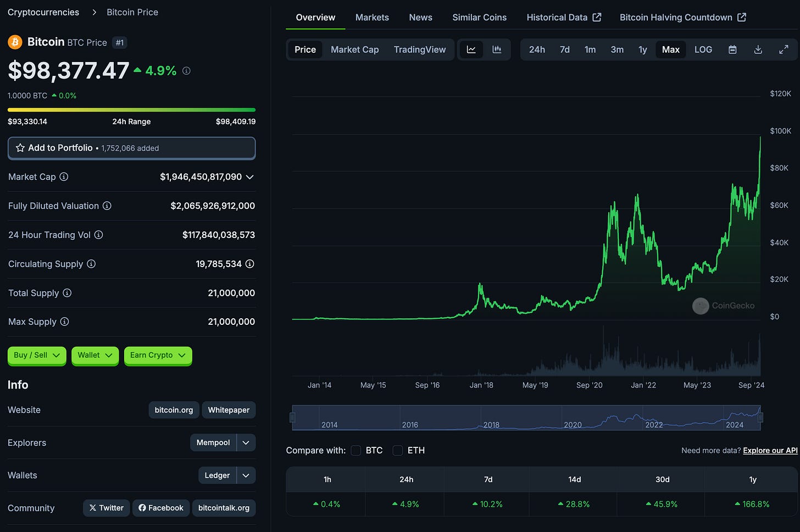Click Circulating Supply label info icon
The image size is (800, 532).
[x=91, y=264]
